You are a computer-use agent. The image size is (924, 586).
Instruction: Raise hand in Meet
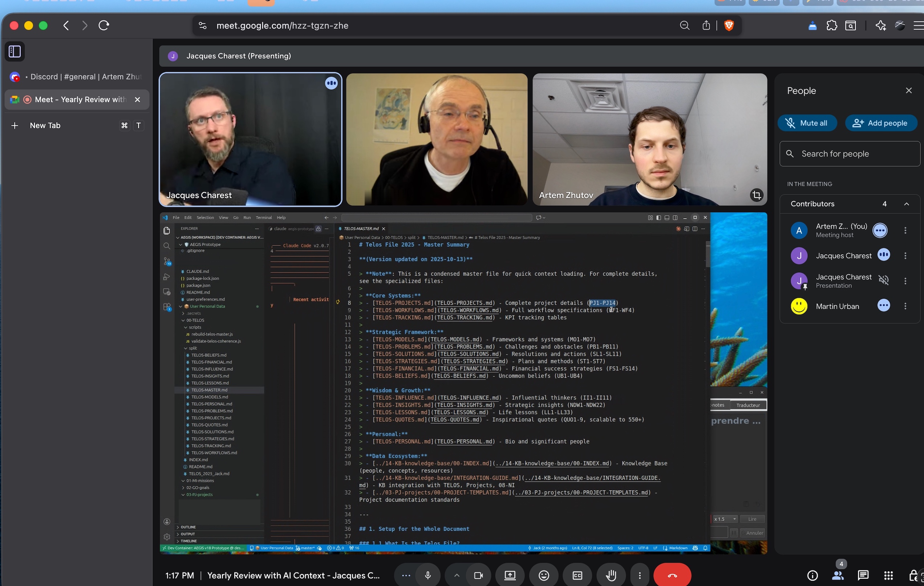pyautogui.click(x=611, y=575)
